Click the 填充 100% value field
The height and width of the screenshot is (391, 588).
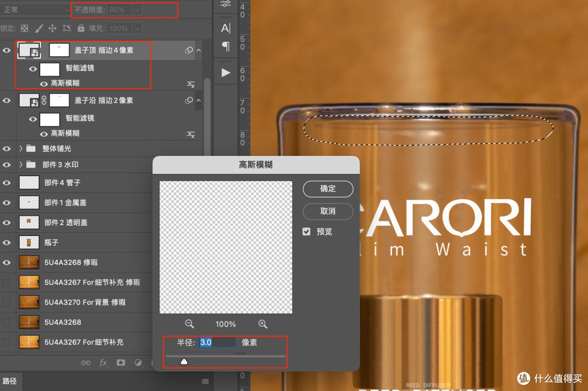pyautogui.click(x=120, y=28)
